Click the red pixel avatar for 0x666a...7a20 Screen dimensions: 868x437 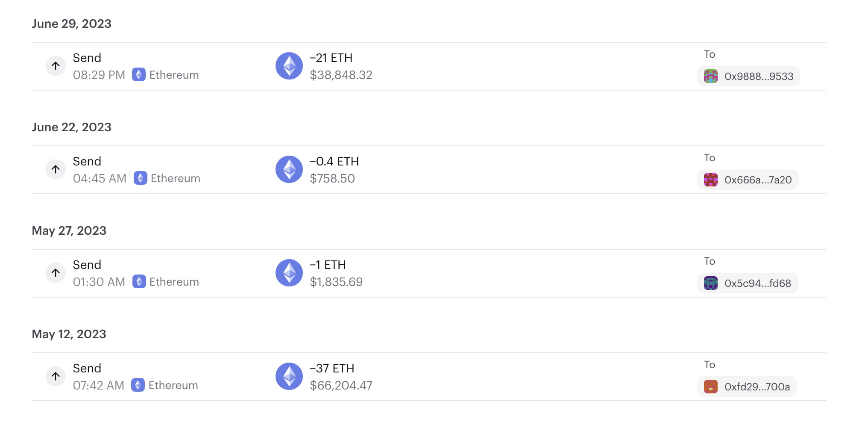711,180
